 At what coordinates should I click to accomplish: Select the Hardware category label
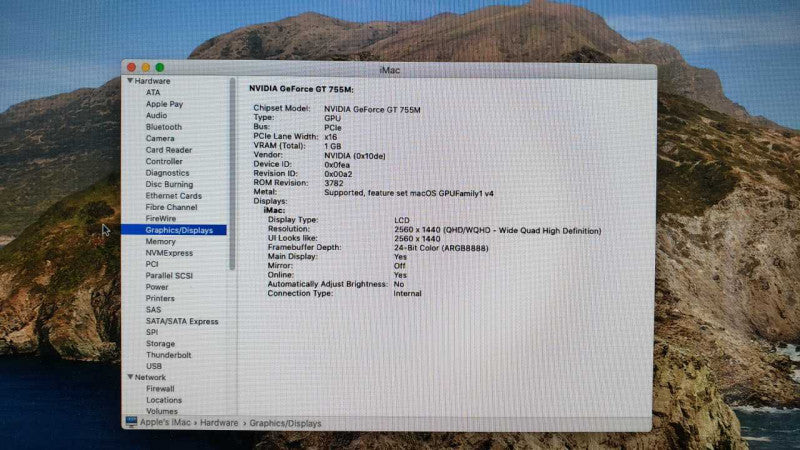click(152, 81)
